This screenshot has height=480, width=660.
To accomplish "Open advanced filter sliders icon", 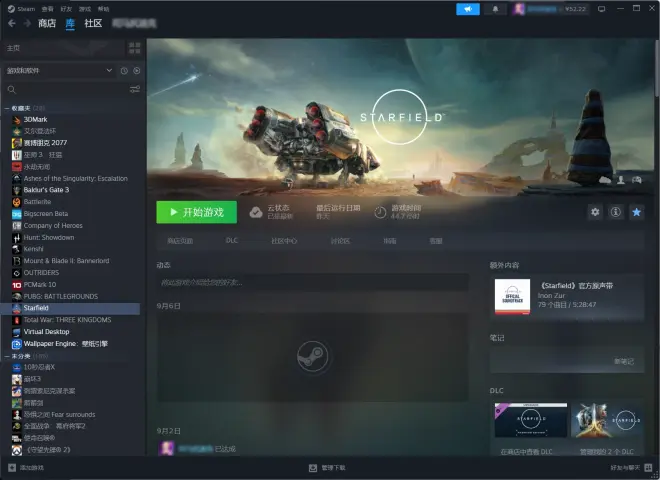I will coord(135,89).
